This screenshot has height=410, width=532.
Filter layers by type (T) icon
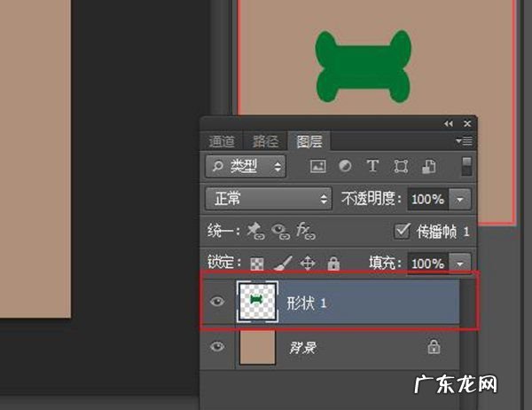pyautogui.click(x=372, y=166)
